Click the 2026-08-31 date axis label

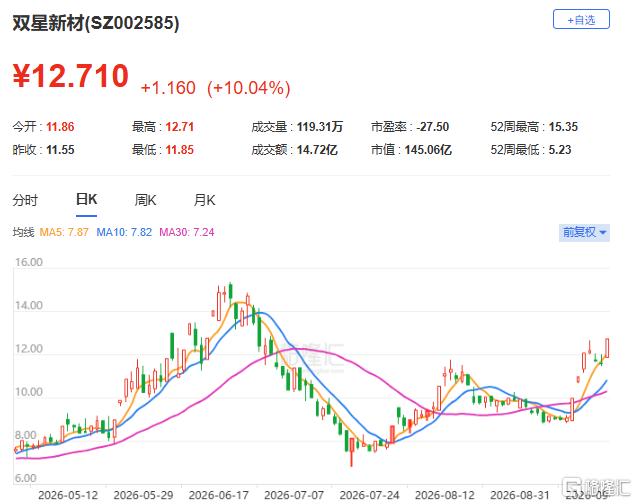[520, 495]
